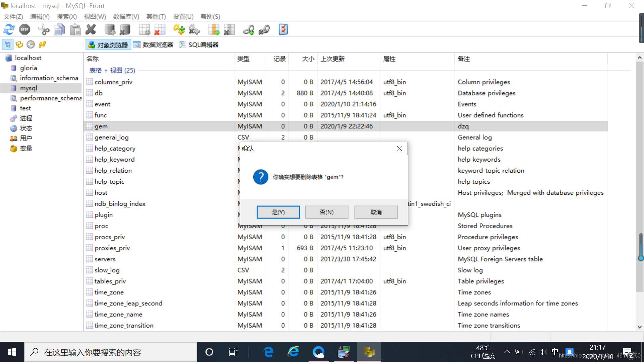Select the slow_log table row

345,270
